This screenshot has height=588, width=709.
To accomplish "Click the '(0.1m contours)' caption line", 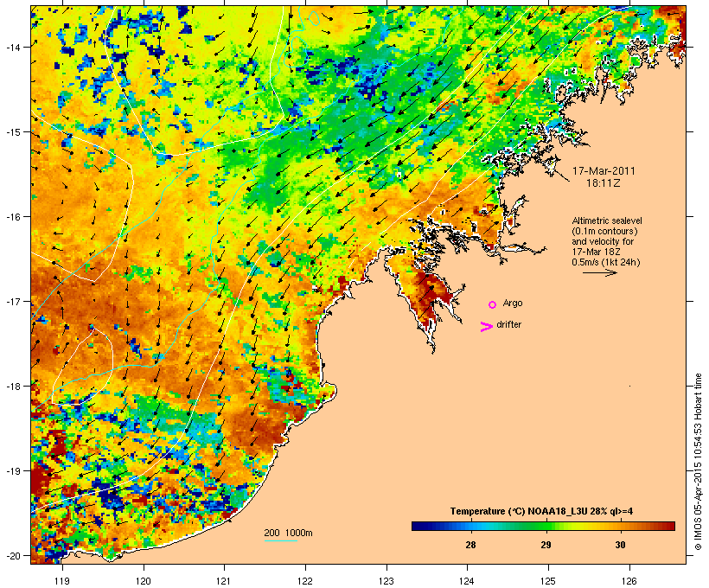I will pyautogui.click(x=604, y=231).
